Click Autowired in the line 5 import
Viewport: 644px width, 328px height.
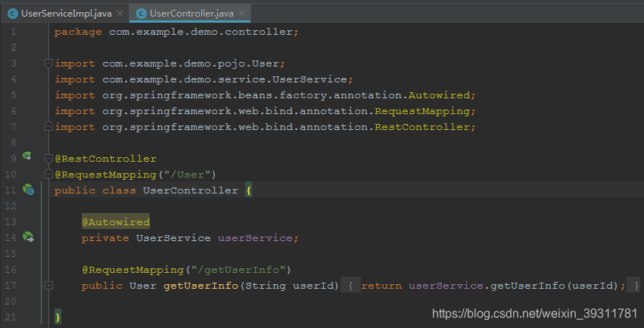(x=439, y=95)
